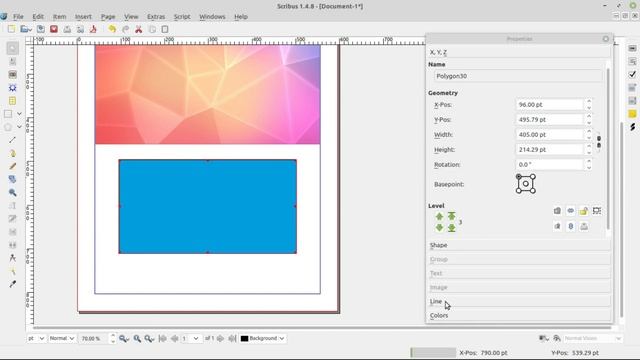The width and height of the screenshot is (640, 360).
Task: Close document using the red toolbar icon
Action: pyautogui.click(x=53, y=29)
